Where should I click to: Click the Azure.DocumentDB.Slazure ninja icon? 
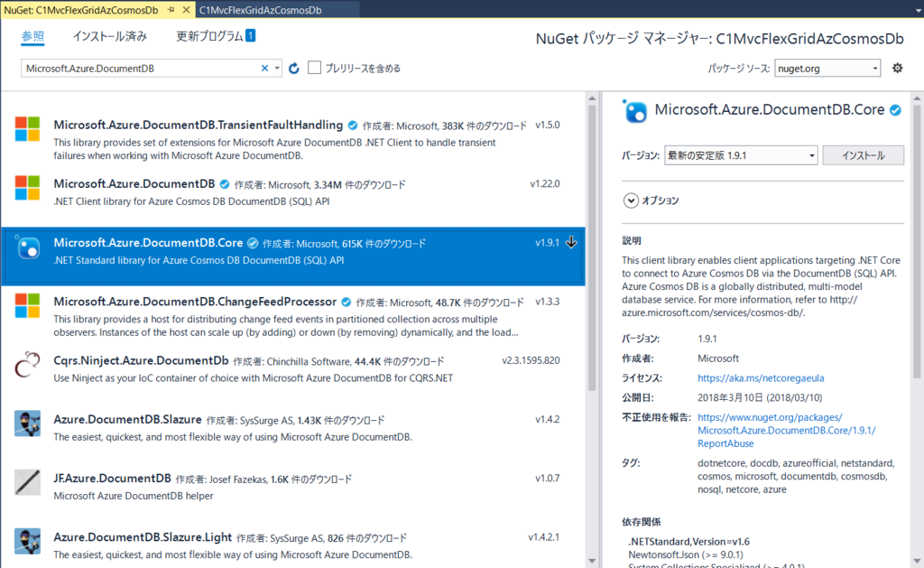tap(27, 424)
